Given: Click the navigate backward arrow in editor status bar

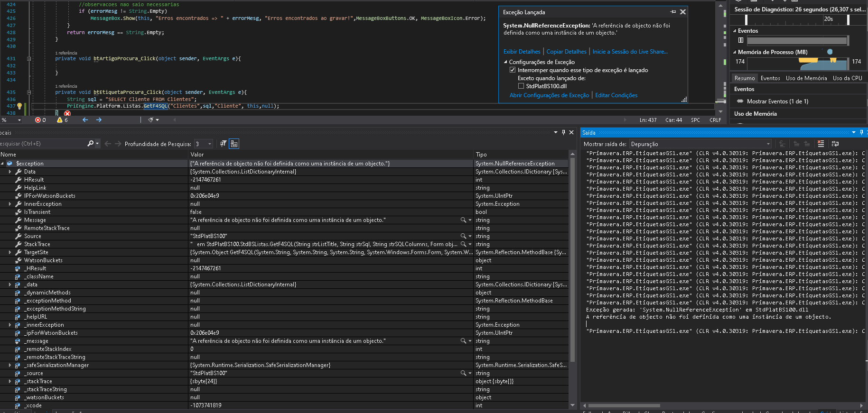Looking at the screenshot, I should click(x=85, y=120).
